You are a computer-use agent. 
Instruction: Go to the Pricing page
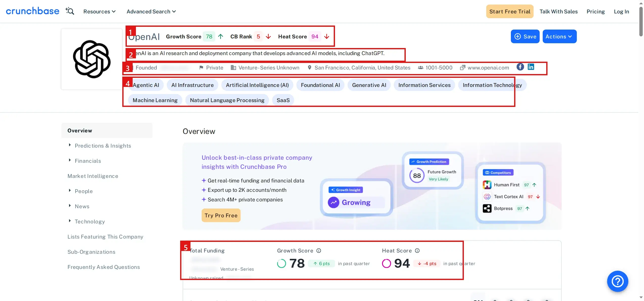pyautogui.click(x=595, y=12)
